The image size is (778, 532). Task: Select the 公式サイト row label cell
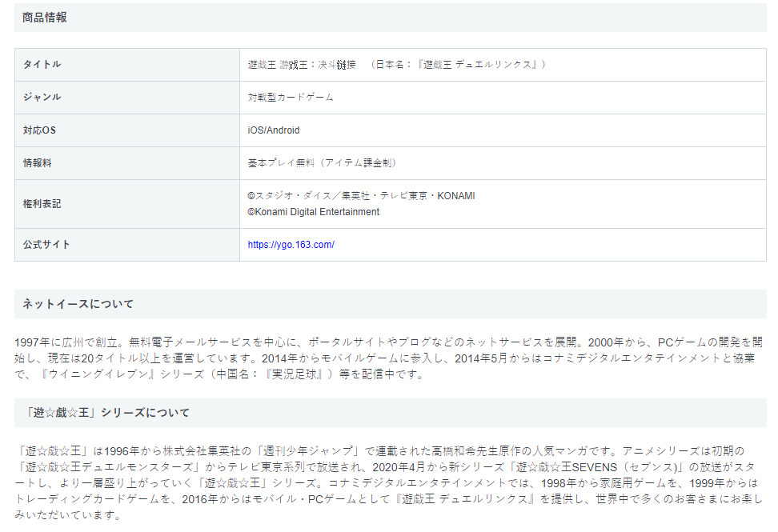pyautogui.click(x=47, y=245)
